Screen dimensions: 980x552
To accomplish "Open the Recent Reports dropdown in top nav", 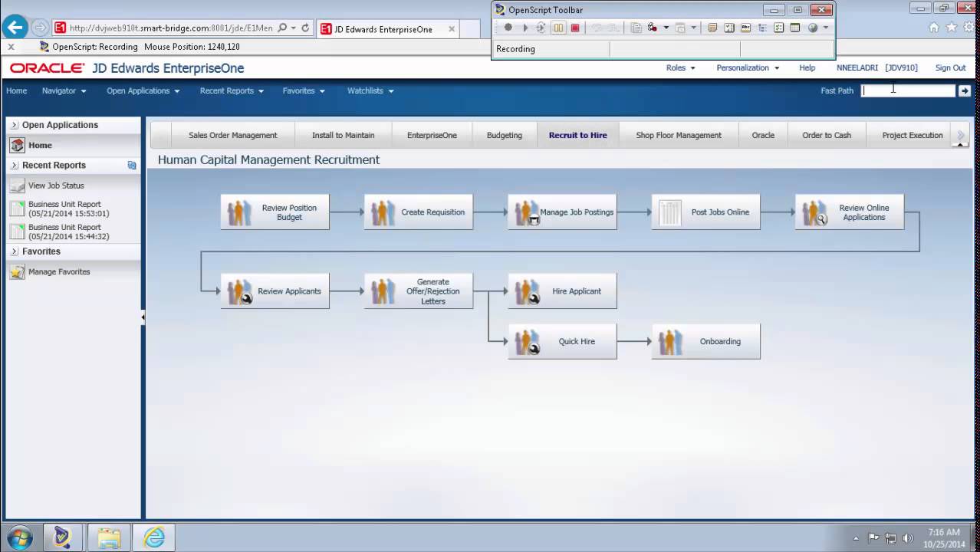I will (232, 90).
